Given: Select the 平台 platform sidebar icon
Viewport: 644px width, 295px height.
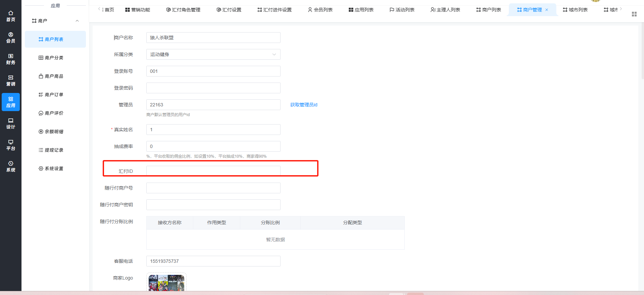Looking at the screenshot, I should coord(11,145).
